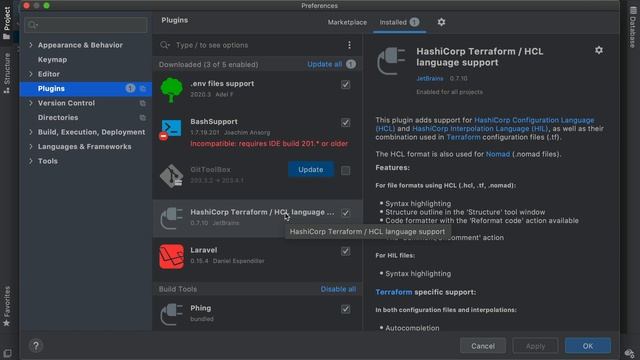
Task: Expand Build, Execution, Deployment node
Action: (x=31, y=132)
